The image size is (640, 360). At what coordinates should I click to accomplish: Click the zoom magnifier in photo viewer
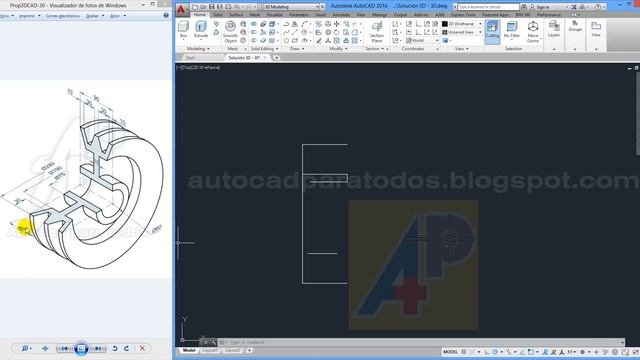pyautogui.click(x=25, y=348)
